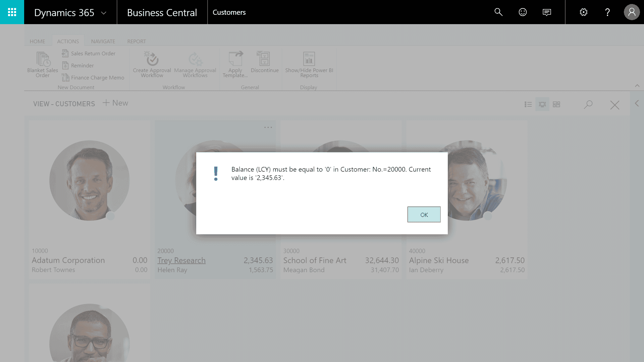Open the Dynamics 365 dropdown chevron
This screenshot has height=362, width=644.
pyautogui.click(x=104, y=13)
